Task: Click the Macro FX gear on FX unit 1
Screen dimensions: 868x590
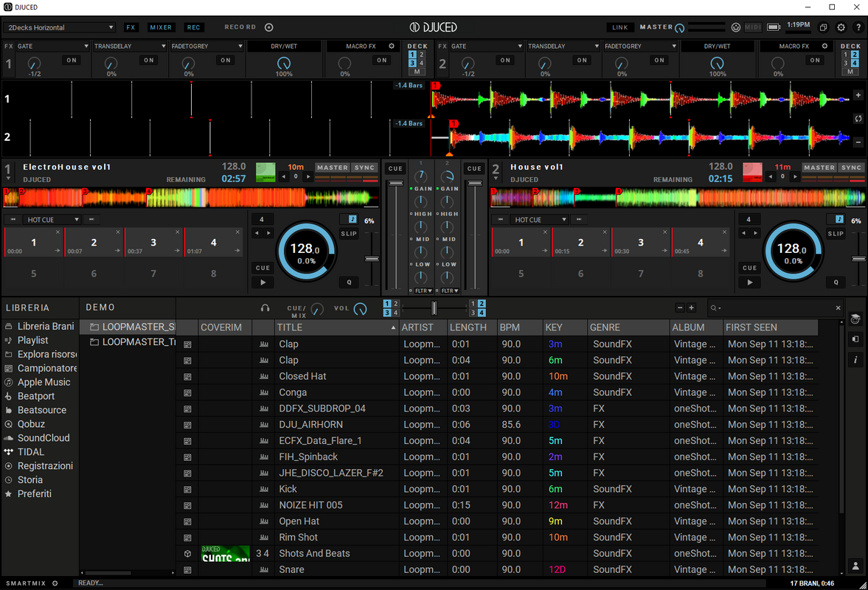Action: point(392,46)
